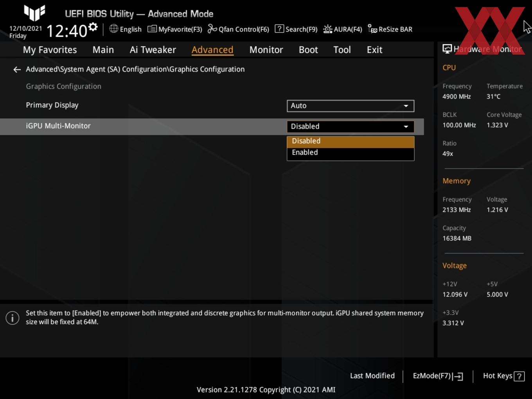Click +5V reading 5.000 V
Screen dimensions: 532x399
coord(497,295)
